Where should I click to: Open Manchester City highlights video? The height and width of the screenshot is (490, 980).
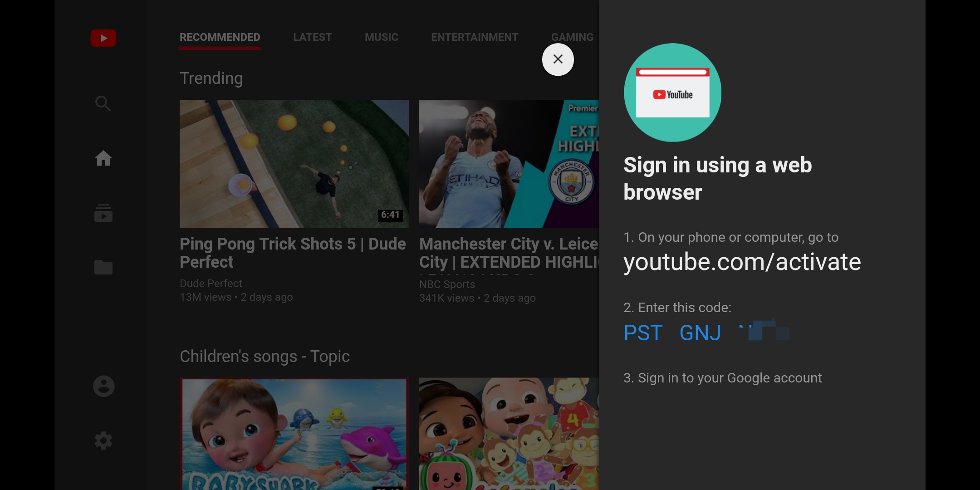pyautogui.click(x=506, y=162)
